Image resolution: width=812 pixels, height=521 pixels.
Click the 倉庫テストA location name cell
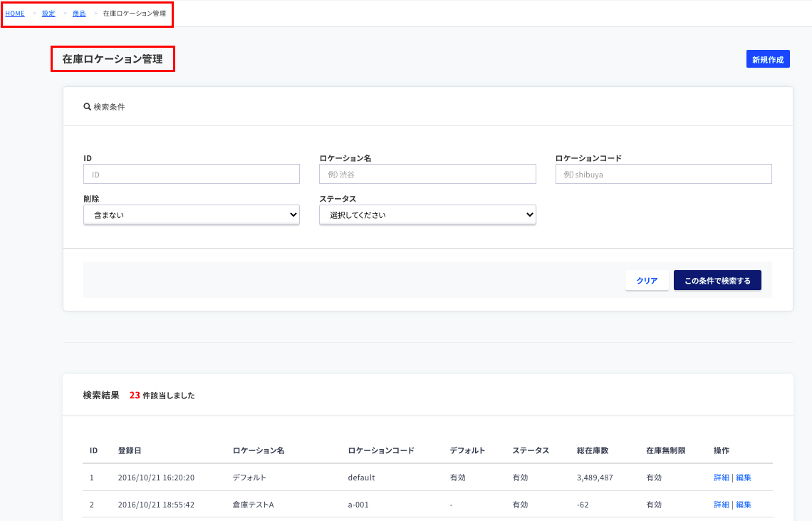click(254, 505)
